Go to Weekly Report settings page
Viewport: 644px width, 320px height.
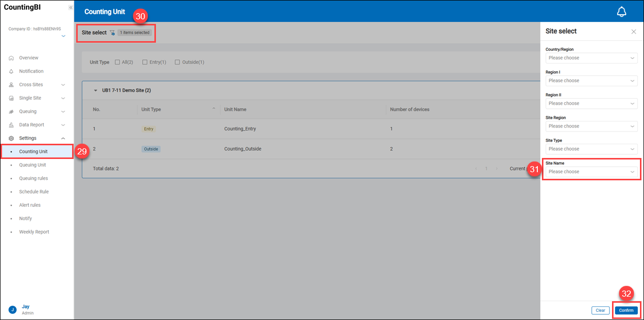click(34, 232)
